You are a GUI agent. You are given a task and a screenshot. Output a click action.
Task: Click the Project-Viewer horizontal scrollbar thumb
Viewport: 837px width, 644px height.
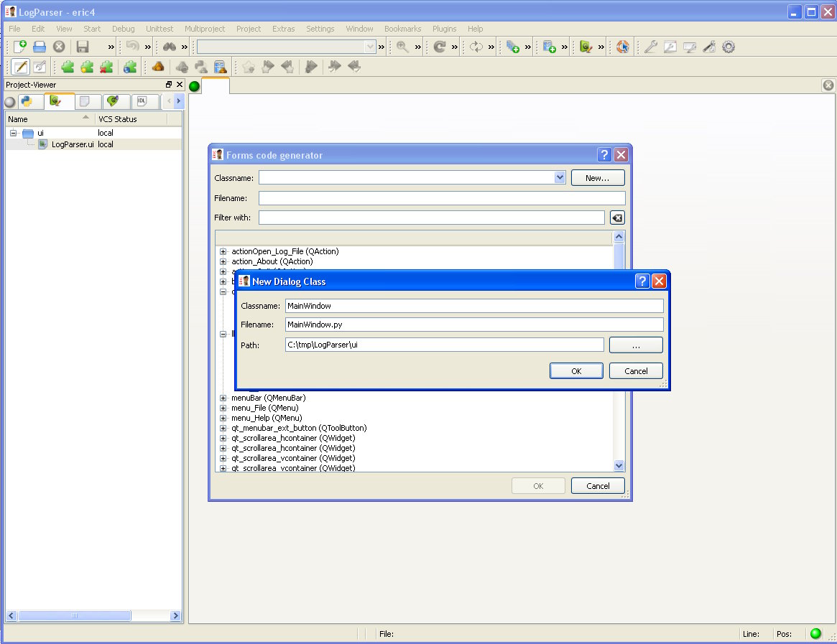tap(74, 616)
